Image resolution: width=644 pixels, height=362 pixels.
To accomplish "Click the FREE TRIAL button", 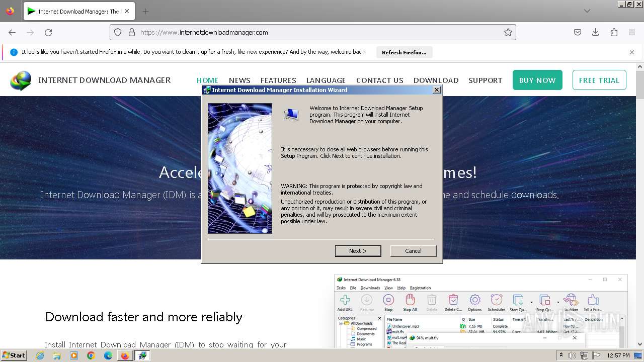I will [x=599, y=80].
